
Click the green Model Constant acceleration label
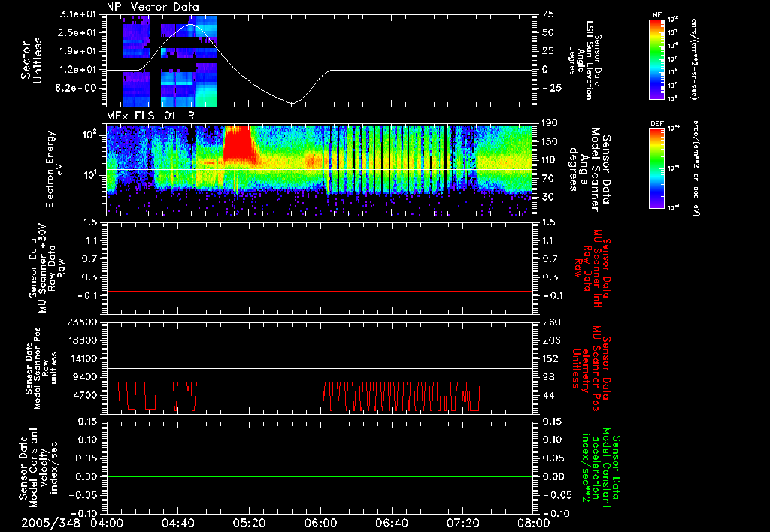597,472
